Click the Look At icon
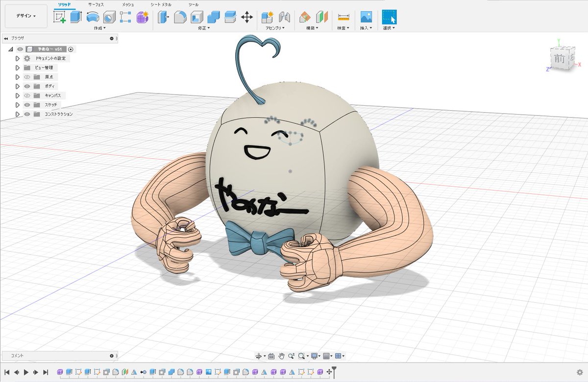The image size is (588, 382). [x=271, y=356]
